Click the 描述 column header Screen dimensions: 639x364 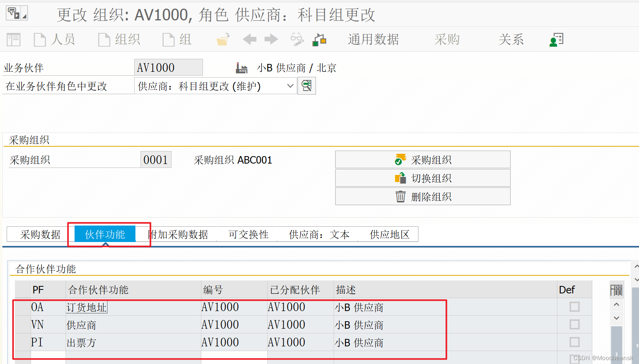point(445,290)
